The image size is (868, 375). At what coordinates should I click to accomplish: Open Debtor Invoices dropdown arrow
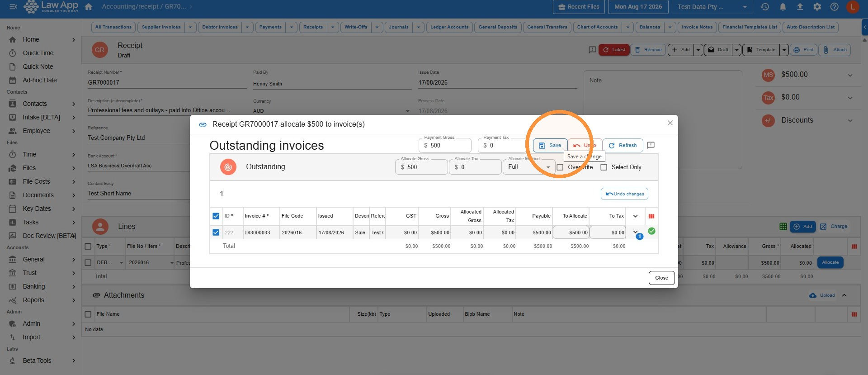tap(247, 27)
